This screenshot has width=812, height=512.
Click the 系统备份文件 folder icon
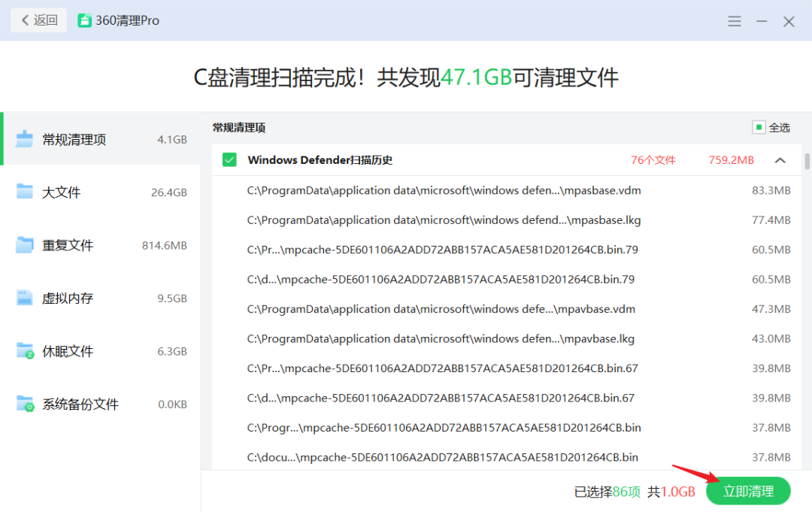[25, 404]
